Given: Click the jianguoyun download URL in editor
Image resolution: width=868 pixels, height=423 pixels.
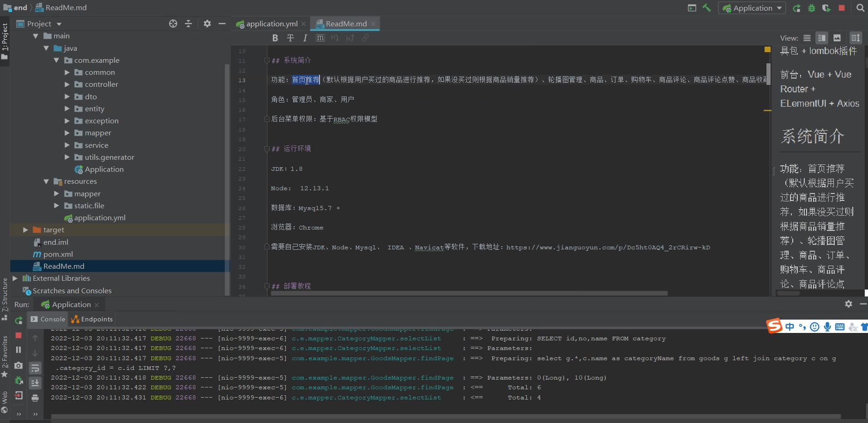Looking at the screenshot, I should pyautogui.click(x=608, y=248).
